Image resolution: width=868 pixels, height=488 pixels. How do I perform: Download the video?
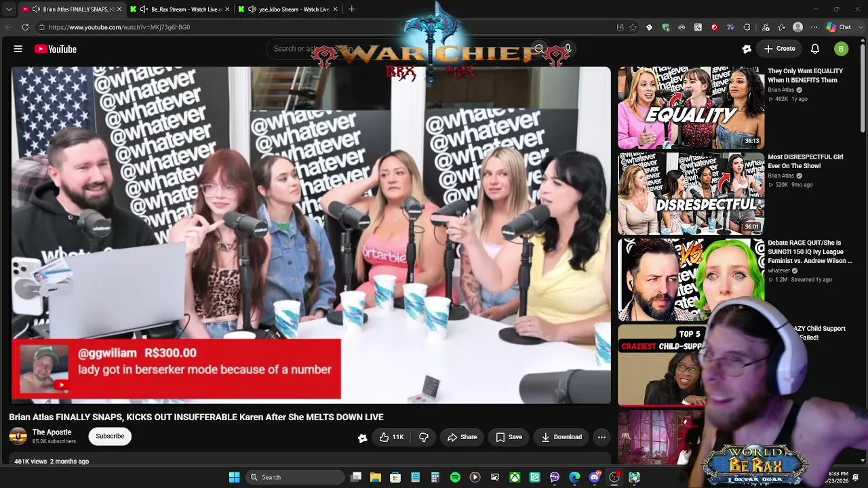tap(561, 437)
